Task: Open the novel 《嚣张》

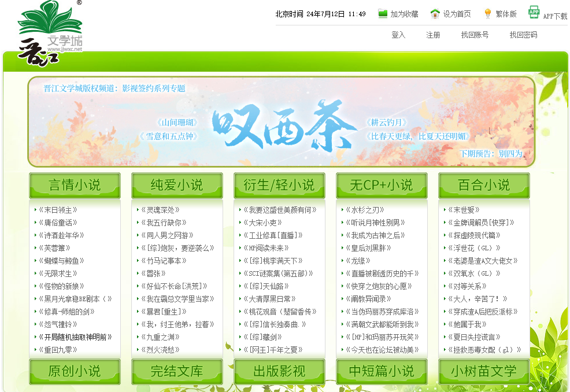Action: click(x=153, y=273)
